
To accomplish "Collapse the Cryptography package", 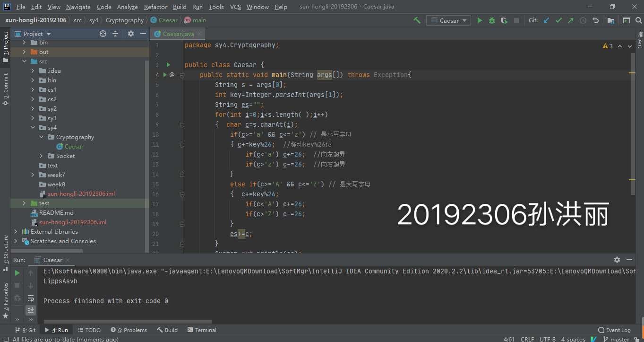I will (42, 137).
